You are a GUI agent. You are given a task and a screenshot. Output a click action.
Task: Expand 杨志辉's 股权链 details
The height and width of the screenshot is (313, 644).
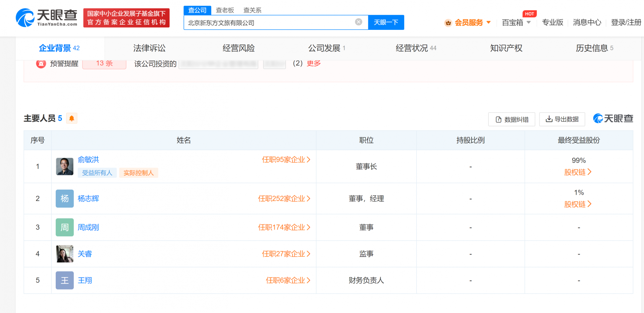pos(578,204)
